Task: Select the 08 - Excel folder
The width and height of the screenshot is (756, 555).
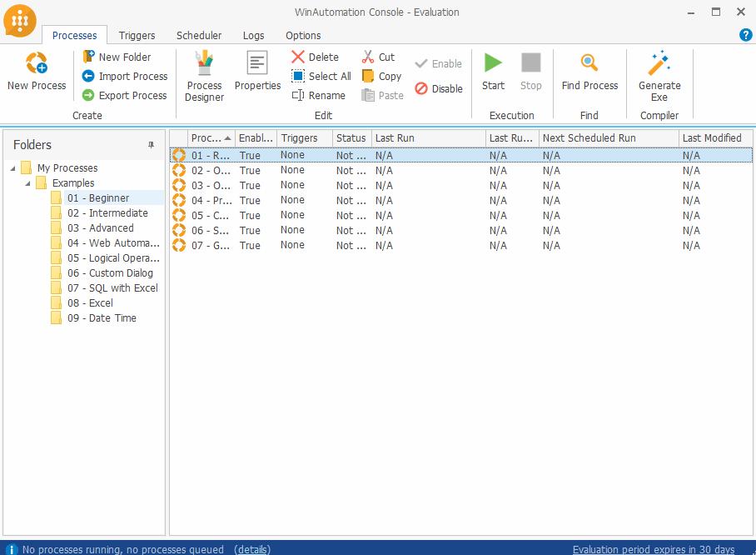Action: coord(90,302)
